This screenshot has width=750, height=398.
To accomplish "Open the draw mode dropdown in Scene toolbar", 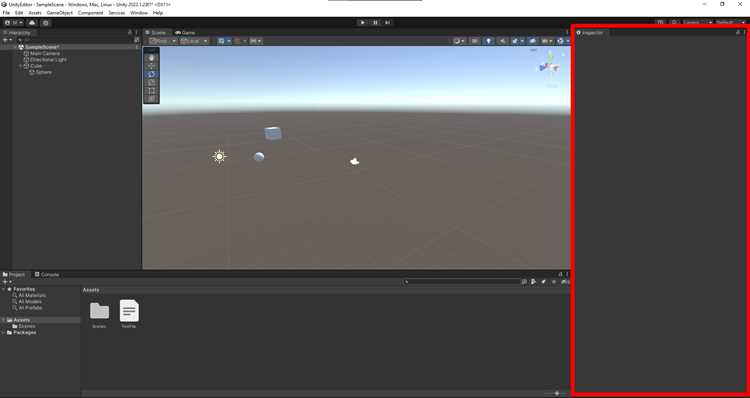I will tap(459, 41).
